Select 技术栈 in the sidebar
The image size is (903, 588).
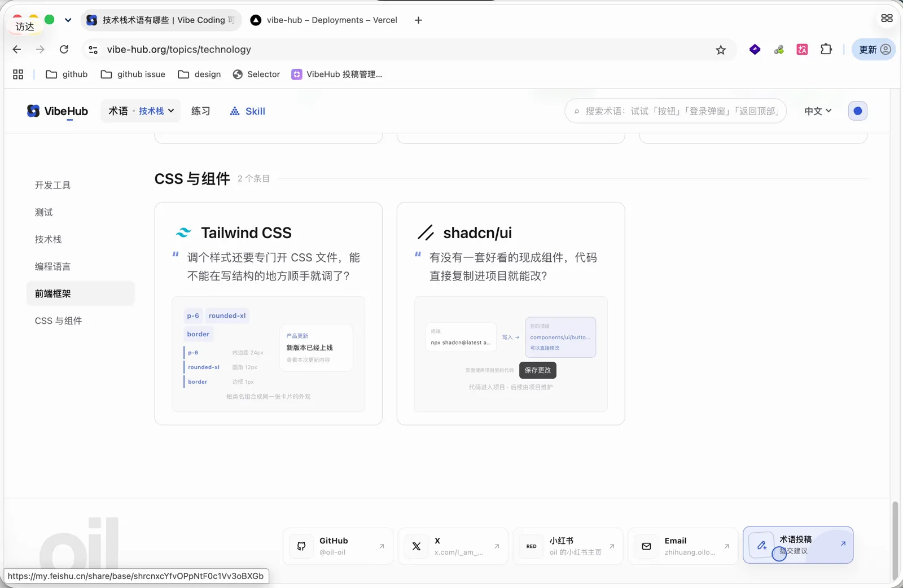point(48,239)
